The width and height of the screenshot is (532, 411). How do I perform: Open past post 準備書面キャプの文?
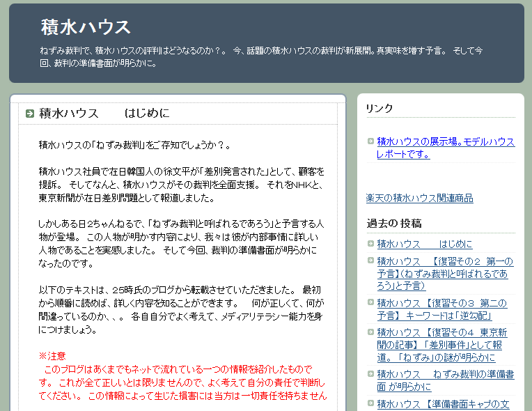(443, 404)
